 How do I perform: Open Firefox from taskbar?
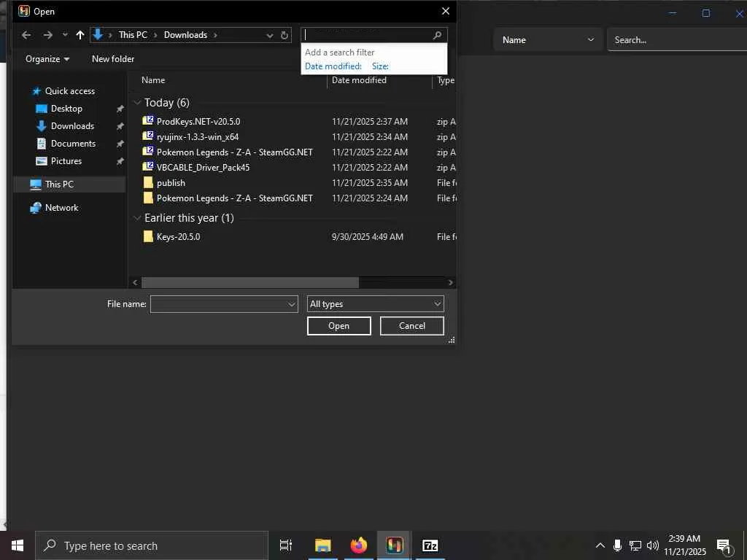pos(359,545)
